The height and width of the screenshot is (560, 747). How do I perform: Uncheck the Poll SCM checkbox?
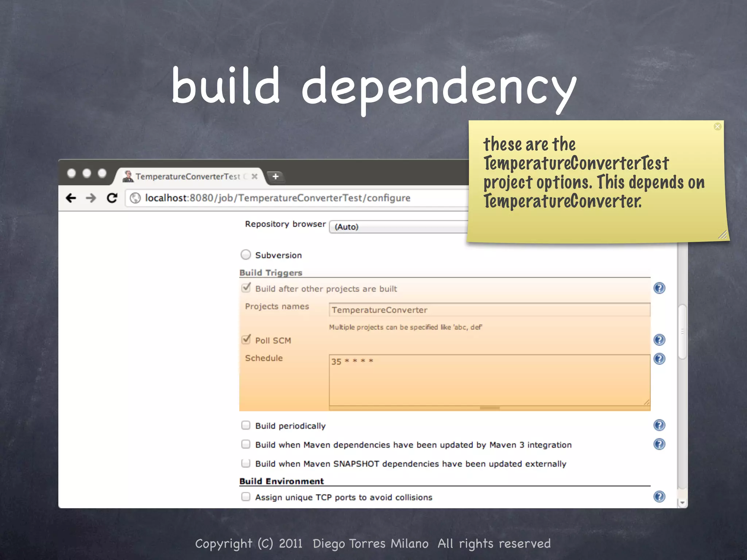pos(246,339)
